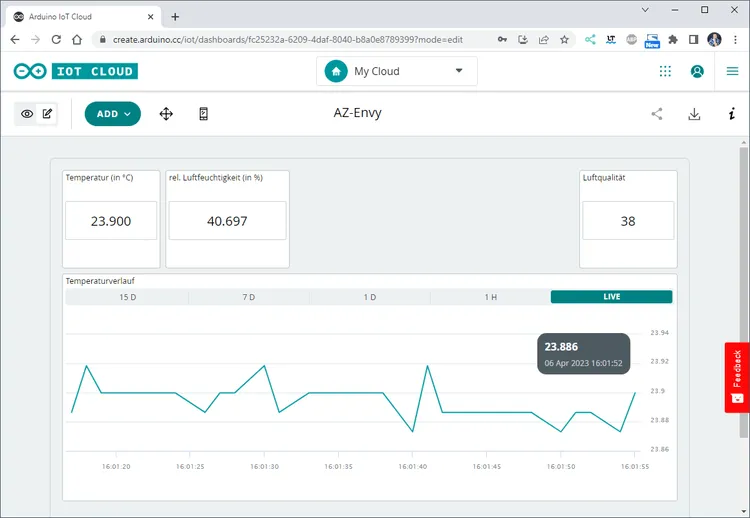The height and width of the screenshot is (518, 750).
Task: Select the LIVE chart range tab
Action: click(x=611, y=297)
